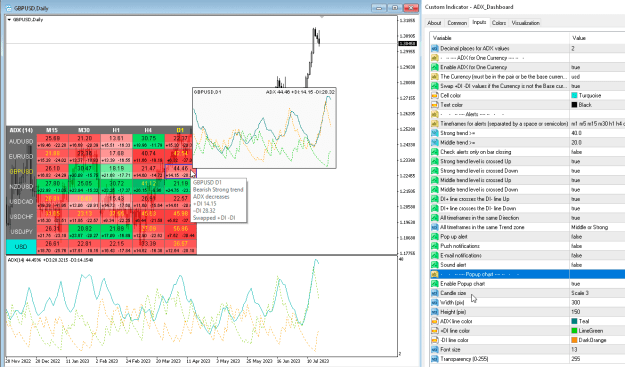This screenshot has width=625, height=367.
Task: Click the M15 timeframe header in ADX dashboard
Action: 52,130
